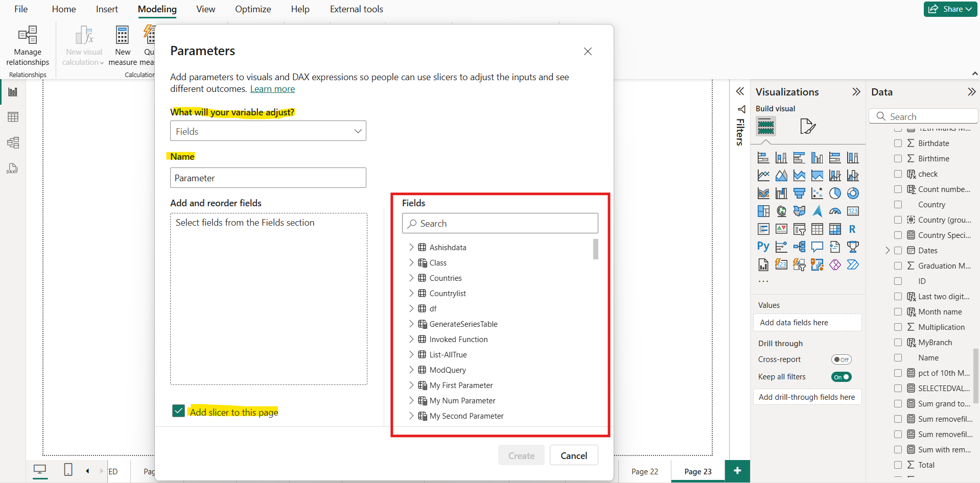Open the Learn more link
The width and height of the screenshot is (980, 483).
tap(272, 88)
